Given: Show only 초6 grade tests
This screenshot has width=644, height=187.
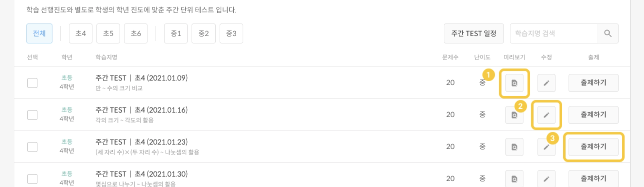Looking at the screenshot, I should (136, 33).
